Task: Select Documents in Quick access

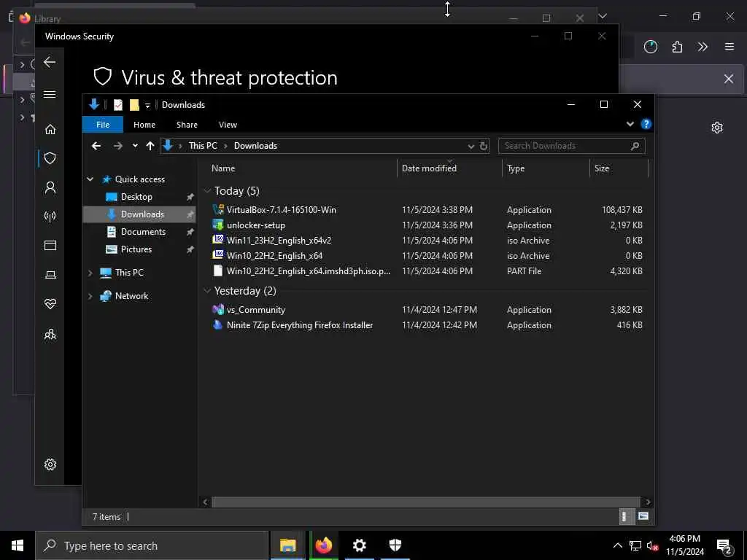Action: tap(143, 232)
